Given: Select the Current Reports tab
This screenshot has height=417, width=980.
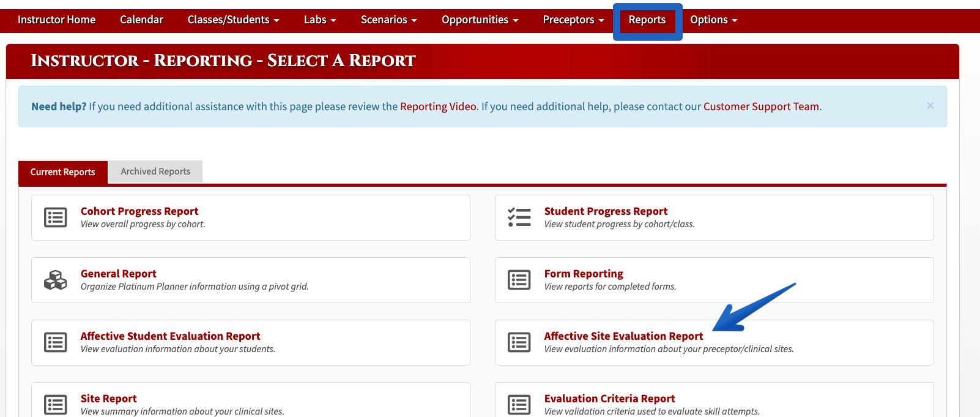Looking at the screenshot, I should (63, 172).
